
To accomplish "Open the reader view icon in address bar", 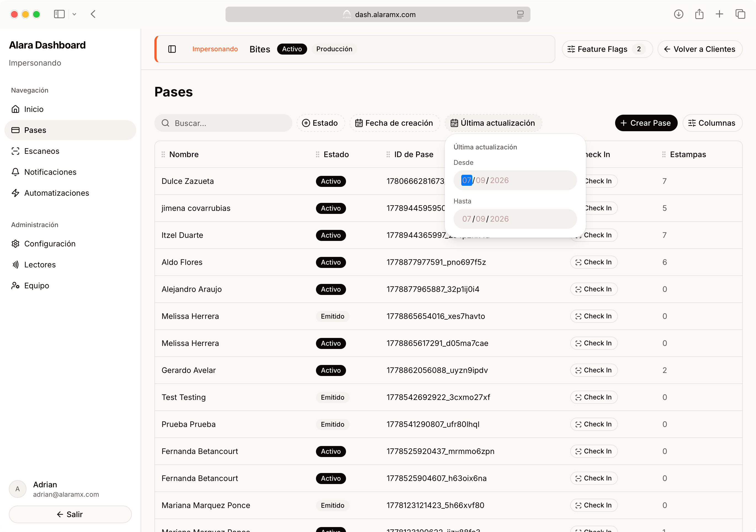I will [520, 15].
